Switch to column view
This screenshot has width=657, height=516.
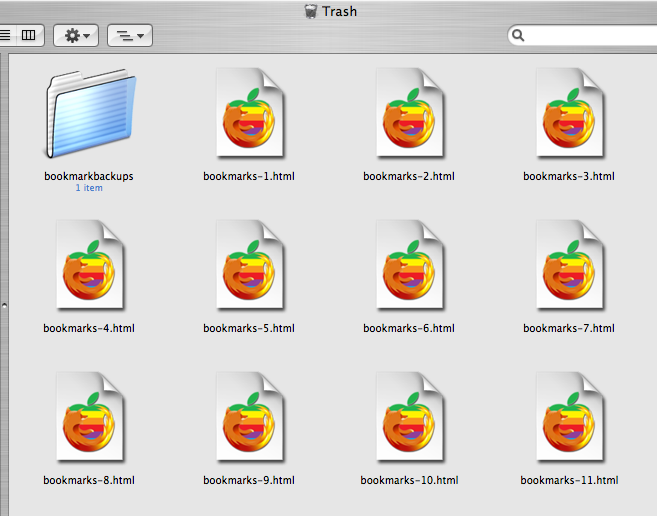click(x=29, y=35)
